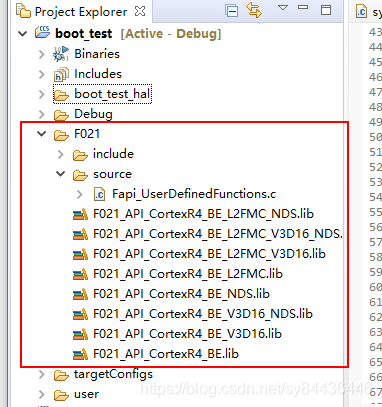Select Binaries icon
382x407 pixels.
click(x=61, y=54)
